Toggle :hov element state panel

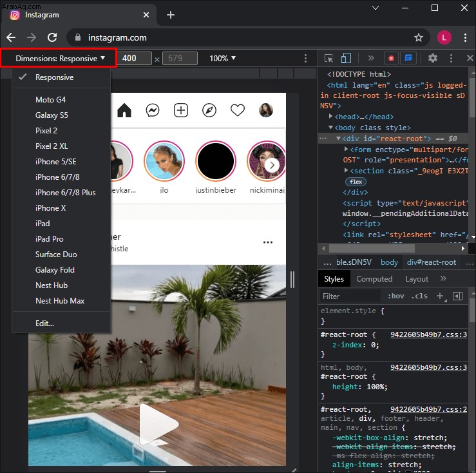[396, 296]
